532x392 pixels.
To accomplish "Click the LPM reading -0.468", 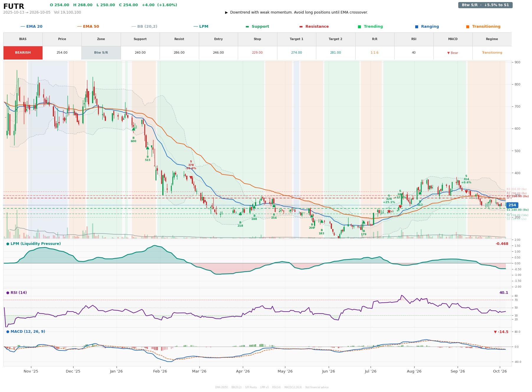I will 502,244.
